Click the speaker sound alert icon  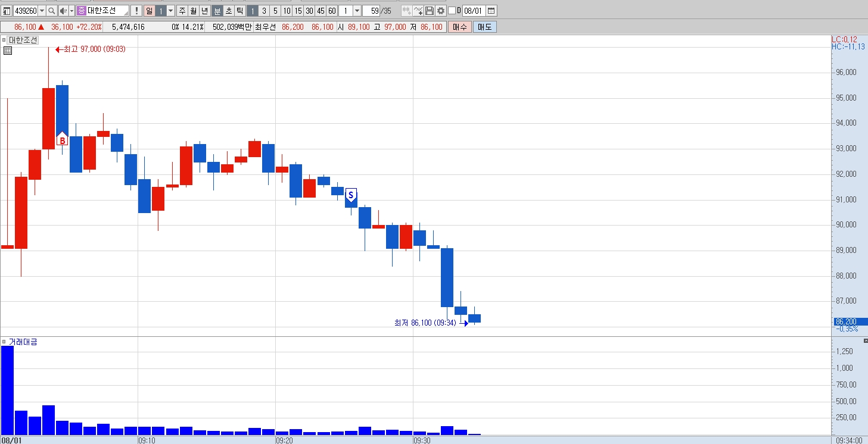(63, 11)
